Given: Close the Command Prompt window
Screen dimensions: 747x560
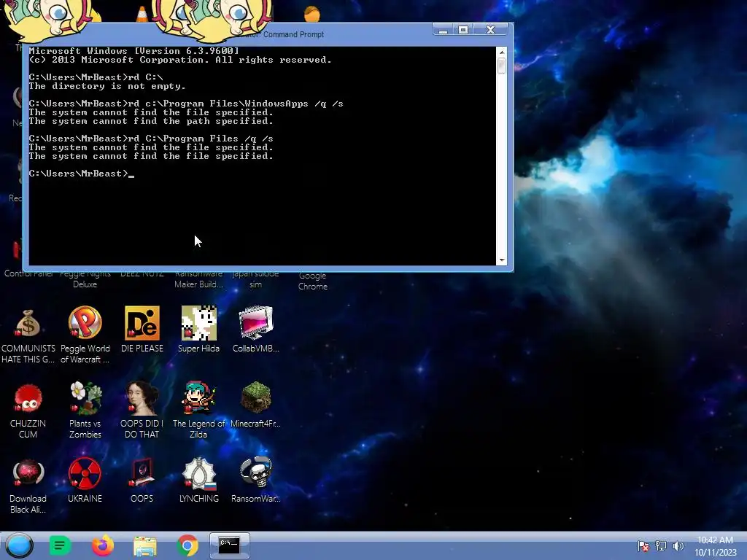Looking at the screenshot, I should coord(491,30).
